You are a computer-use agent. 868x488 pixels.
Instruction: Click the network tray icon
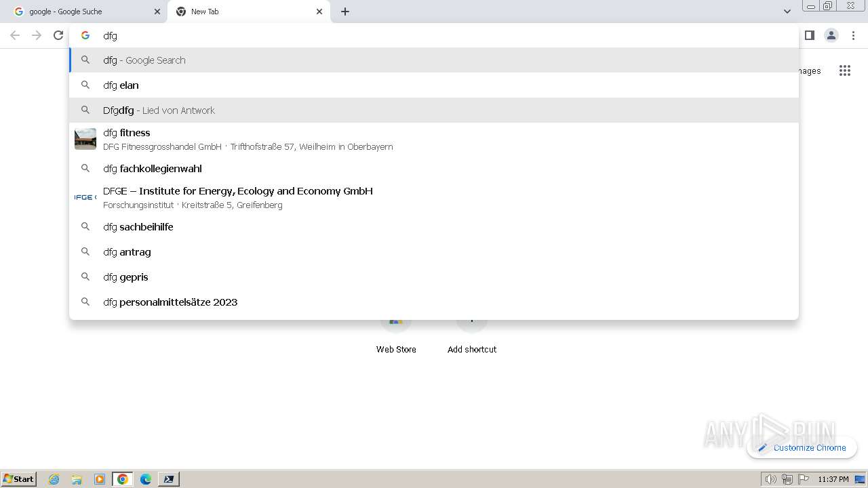click(x=787, y=479)
